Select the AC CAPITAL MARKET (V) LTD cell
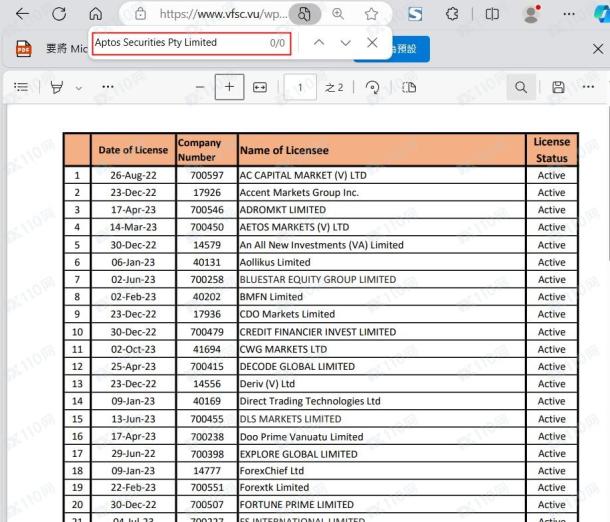 coord(382,175)
